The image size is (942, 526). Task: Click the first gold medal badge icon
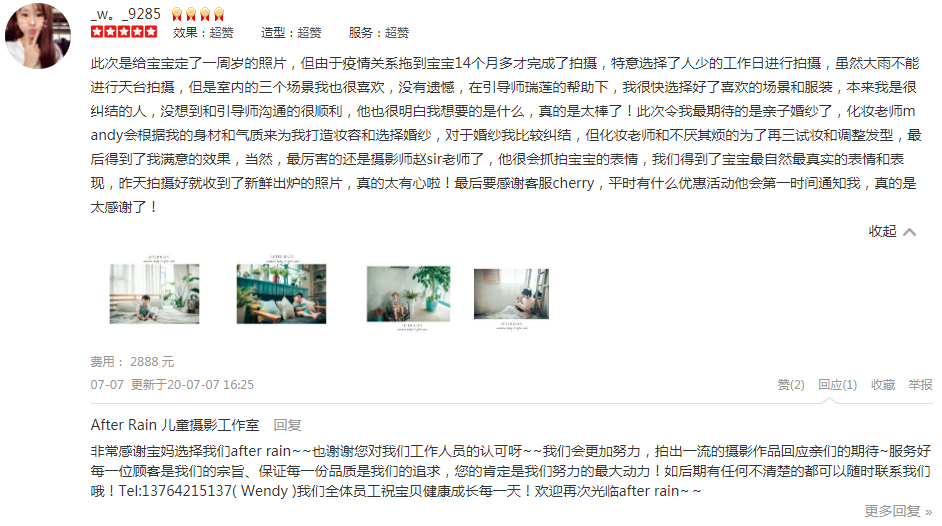point(177,14)
